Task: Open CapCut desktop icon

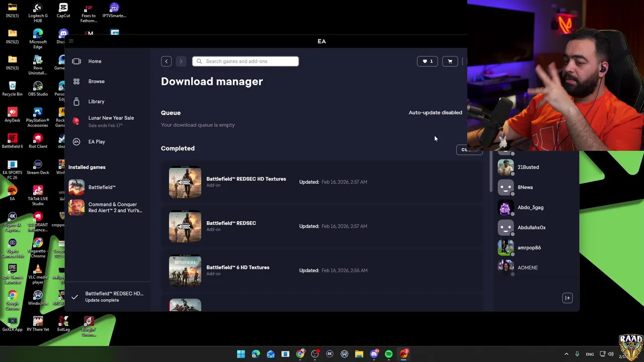Action: pos(63,11)
